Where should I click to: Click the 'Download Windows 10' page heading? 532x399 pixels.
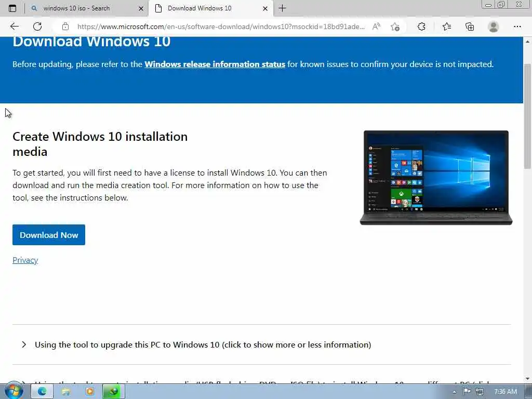91,42
